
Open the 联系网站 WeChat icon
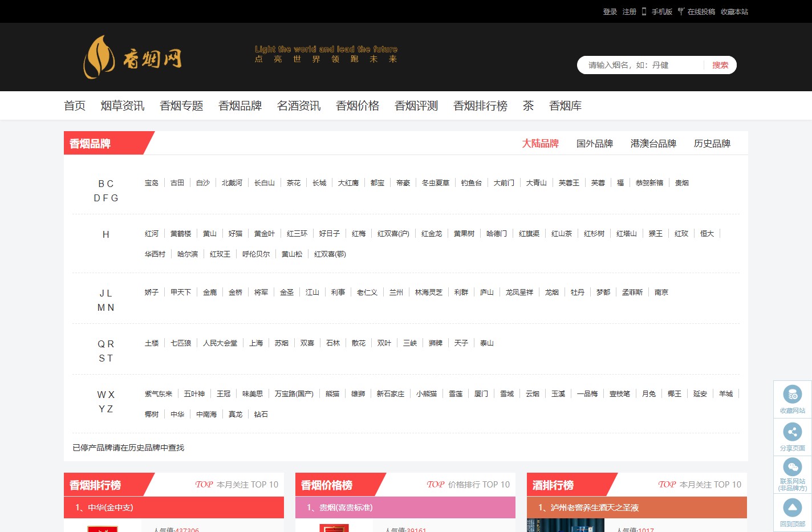(793, 468)
